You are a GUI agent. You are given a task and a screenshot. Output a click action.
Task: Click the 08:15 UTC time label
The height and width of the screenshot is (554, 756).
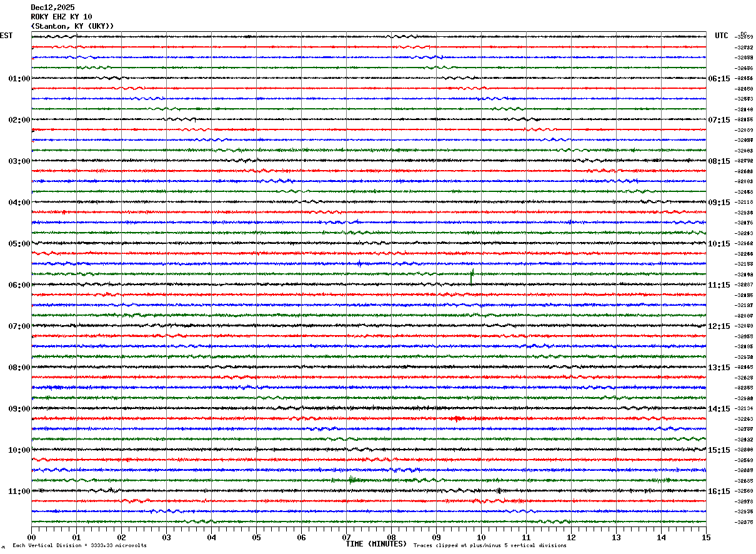[719, 161]
